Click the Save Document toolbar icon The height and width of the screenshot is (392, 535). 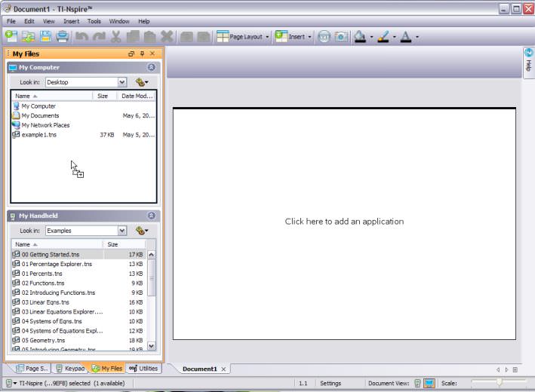pyautogui.click(x=45, y=36)
